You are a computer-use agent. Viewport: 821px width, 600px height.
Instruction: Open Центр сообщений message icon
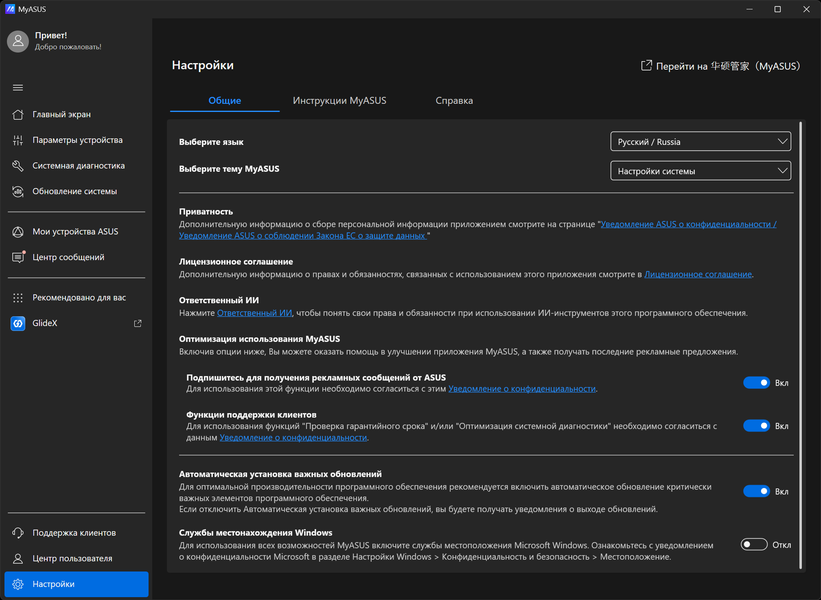(x=18, y=257)
